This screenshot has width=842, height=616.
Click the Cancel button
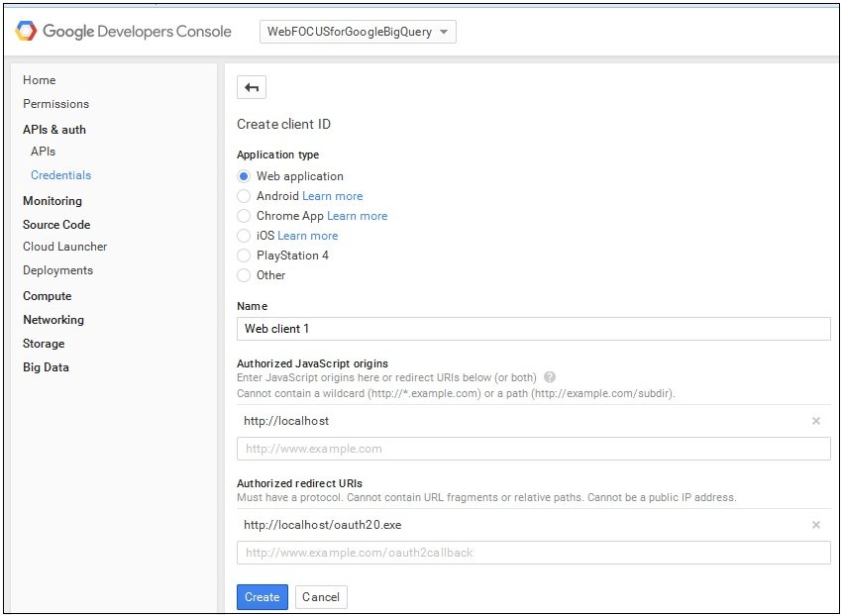tap(321, 596)
